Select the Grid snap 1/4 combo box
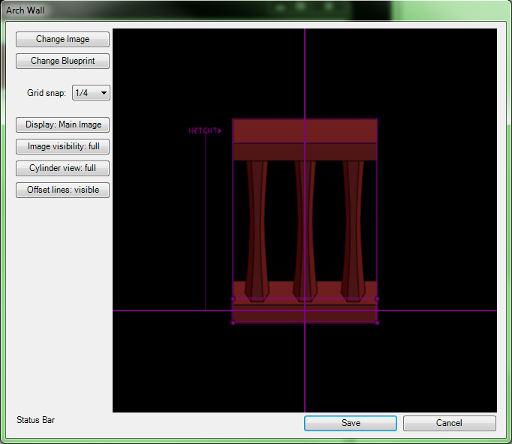This screenshot has width=512, height=444. 91,93
